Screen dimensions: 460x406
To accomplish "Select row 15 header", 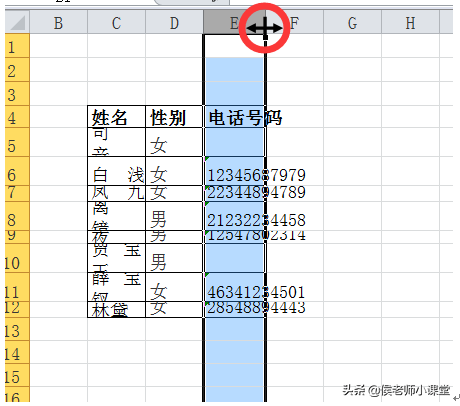I will tap(17, 375).
